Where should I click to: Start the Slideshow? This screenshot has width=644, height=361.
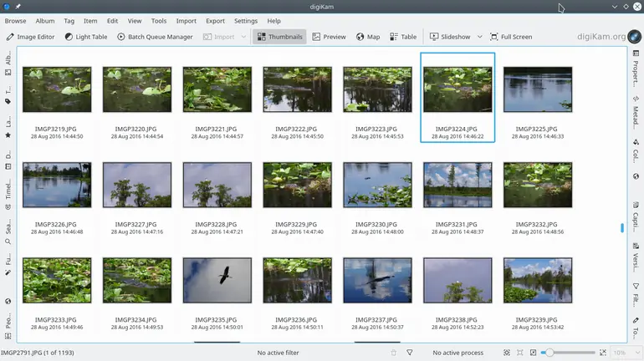click(x=450, y=37)
